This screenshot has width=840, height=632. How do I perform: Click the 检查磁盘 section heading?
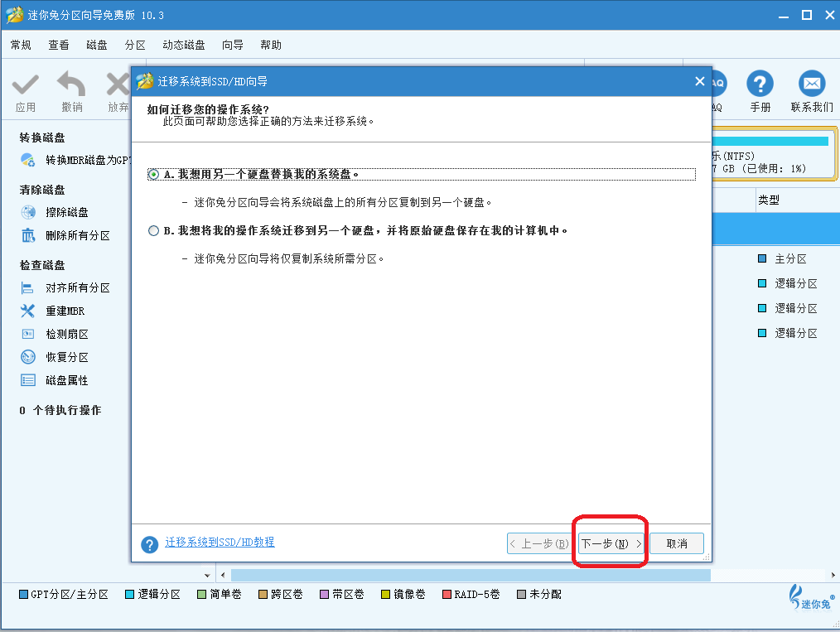point(42,265)
